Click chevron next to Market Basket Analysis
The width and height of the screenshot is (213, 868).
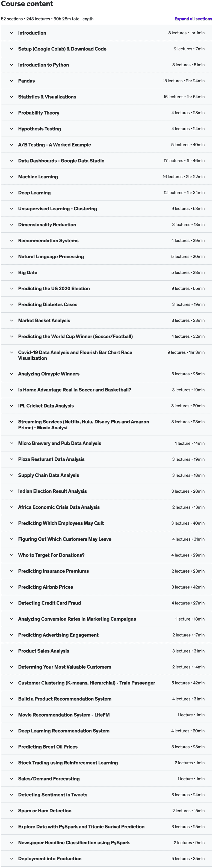point(11,321)
